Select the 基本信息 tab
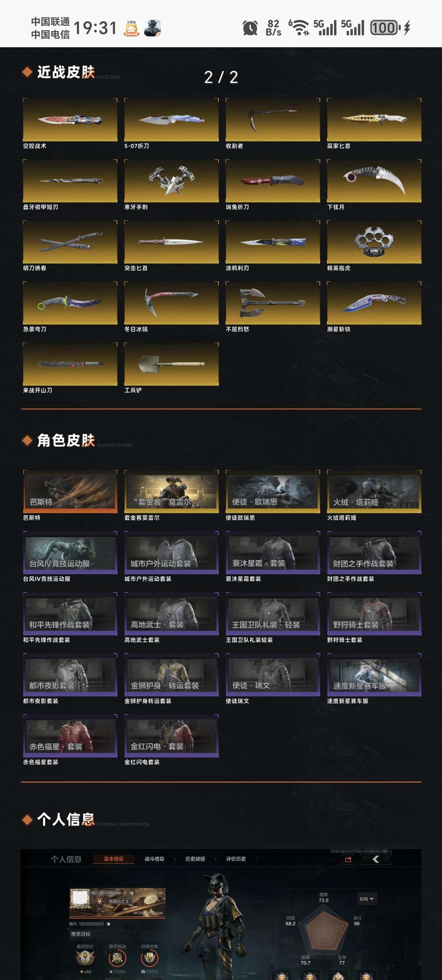This screenshot has width=442, height=980. tap(114, 859)
